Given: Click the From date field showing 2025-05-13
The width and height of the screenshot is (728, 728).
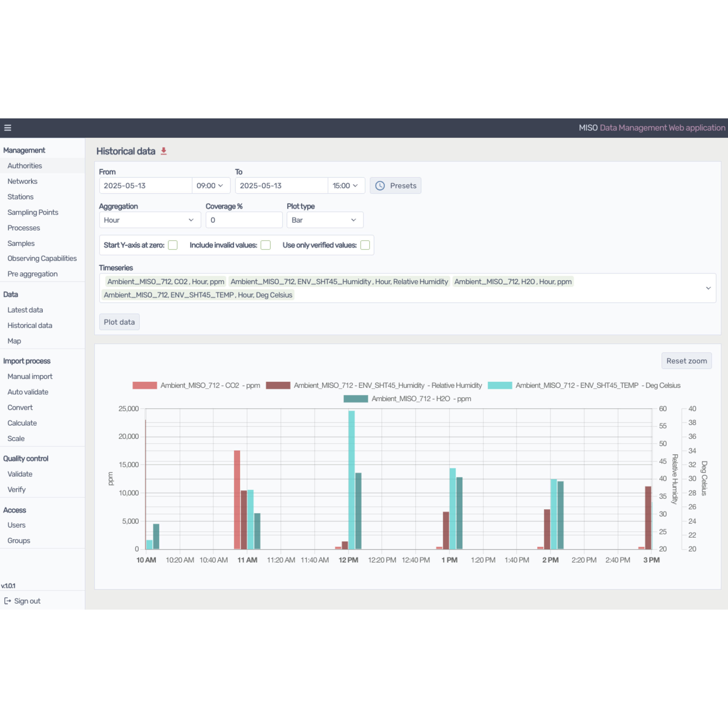Looking at the screenshot, I should pyautogui.click(x=145, y=185).
